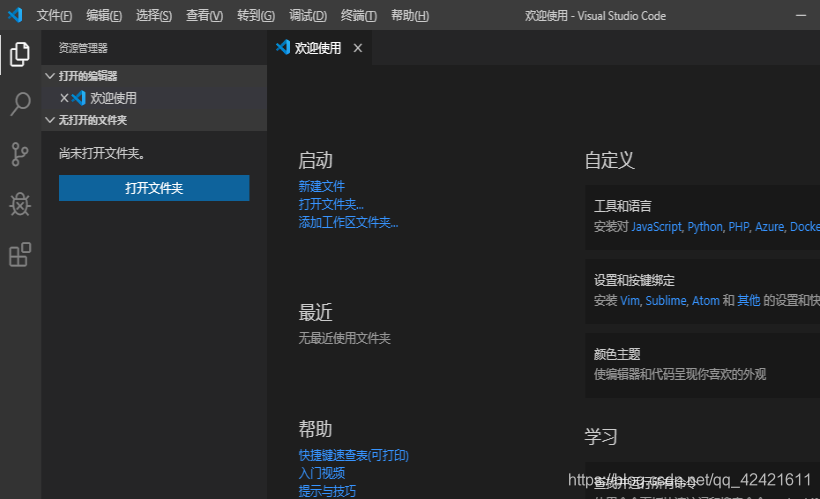The height and width of the screenshot is (499, 820).
Task: Open the 调试(D) menu
Action: 308,16
